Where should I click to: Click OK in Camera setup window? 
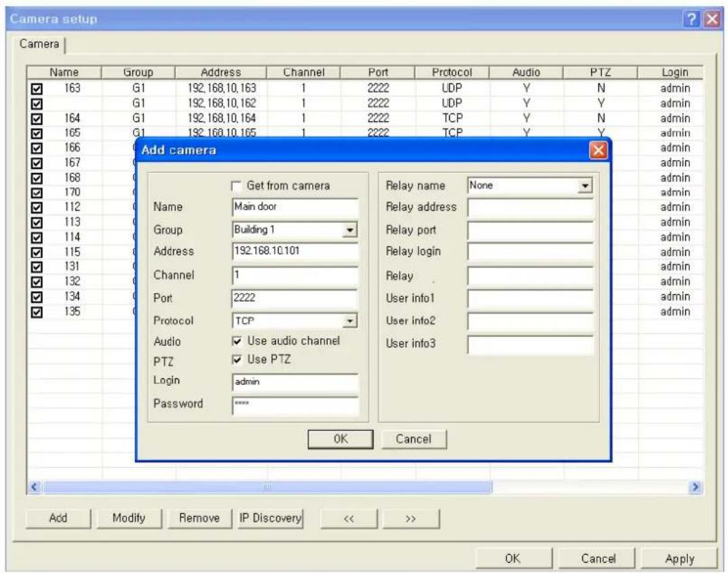click(513, 559)
